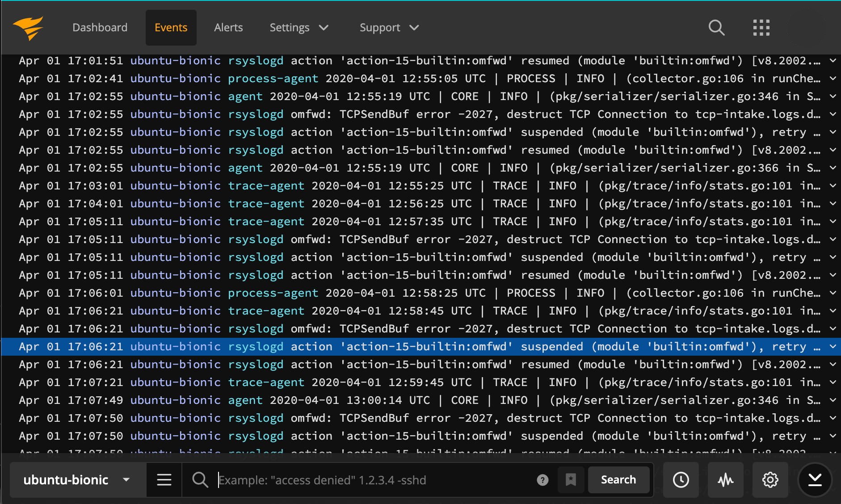The image size is (841, 504).
Task: Expand the 17:03:01 trace-agent event
Action: (833, 185)
